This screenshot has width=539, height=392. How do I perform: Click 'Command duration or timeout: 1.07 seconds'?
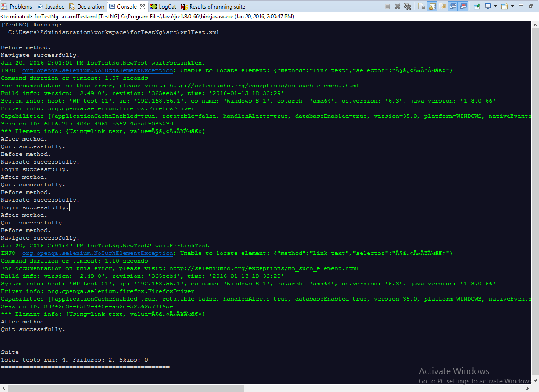74,78
